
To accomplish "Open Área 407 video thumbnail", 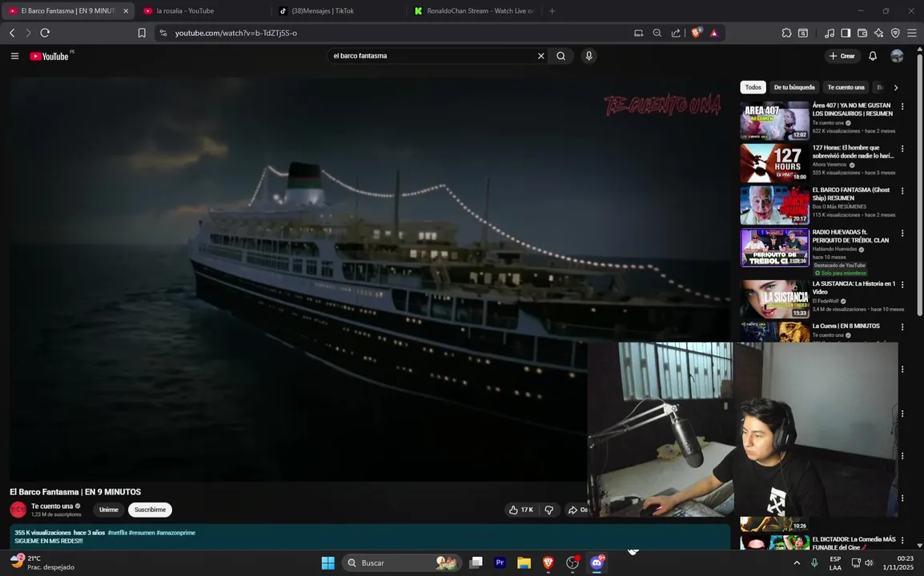I will [774, 120].
